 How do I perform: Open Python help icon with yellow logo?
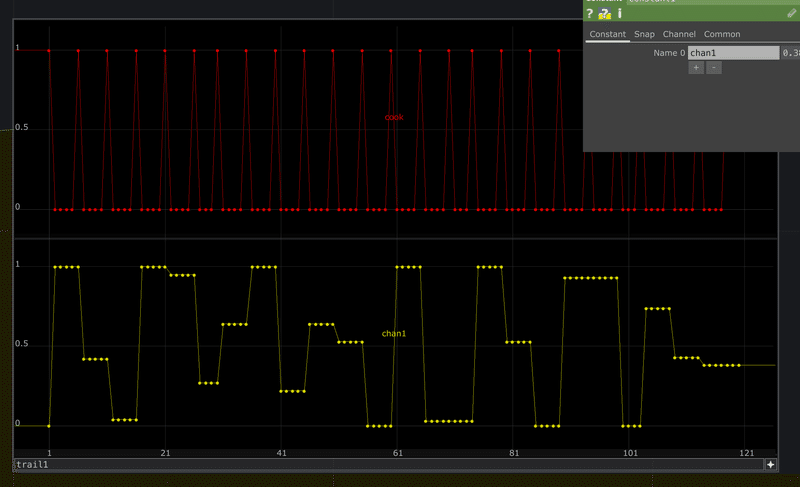click(605, 13)
